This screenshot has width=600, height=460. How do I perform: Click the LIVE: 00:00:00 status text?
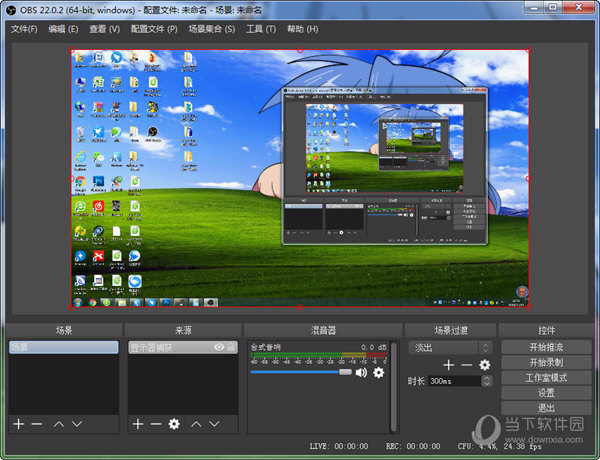click(339, 446)
